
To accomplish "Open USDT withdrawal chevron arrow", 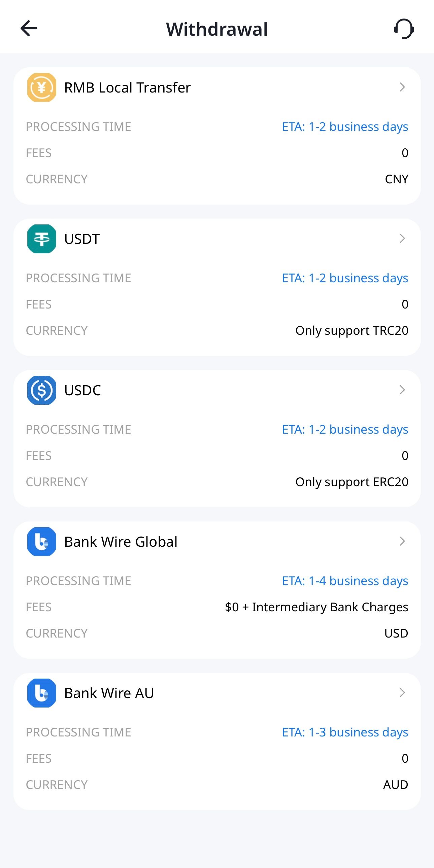I will tap(402, 239).
